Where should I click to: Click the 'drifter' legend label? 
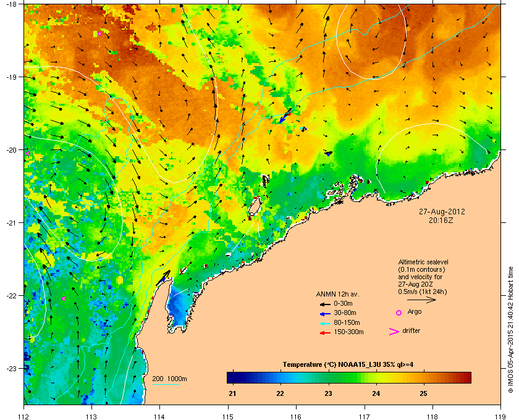(411, 330)
